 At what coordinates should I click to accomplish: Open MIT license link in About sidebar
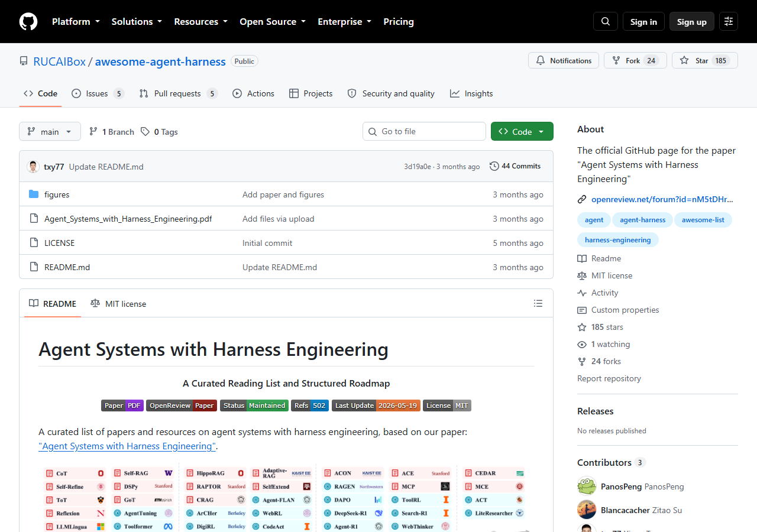[605, 275]
